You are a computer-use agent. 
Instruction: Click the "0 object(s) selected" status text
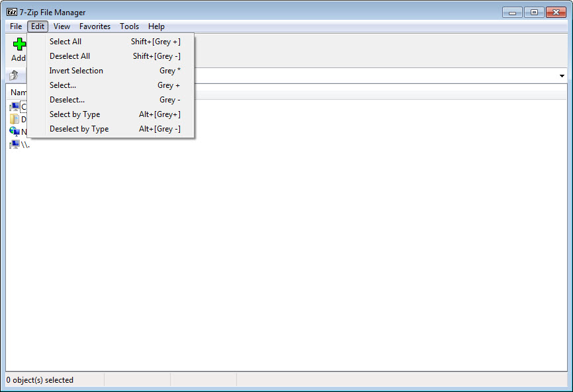pos(40,380)
